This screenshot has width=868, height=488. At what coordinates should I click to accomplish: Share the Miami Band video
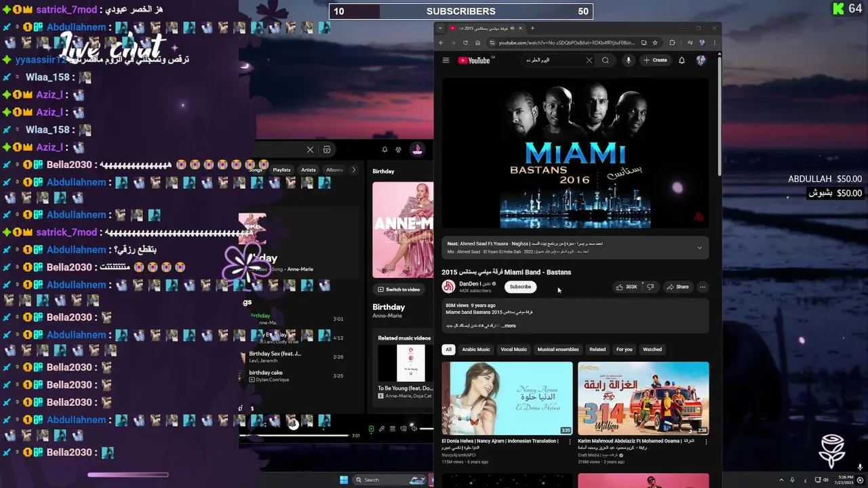coord(677,287)
